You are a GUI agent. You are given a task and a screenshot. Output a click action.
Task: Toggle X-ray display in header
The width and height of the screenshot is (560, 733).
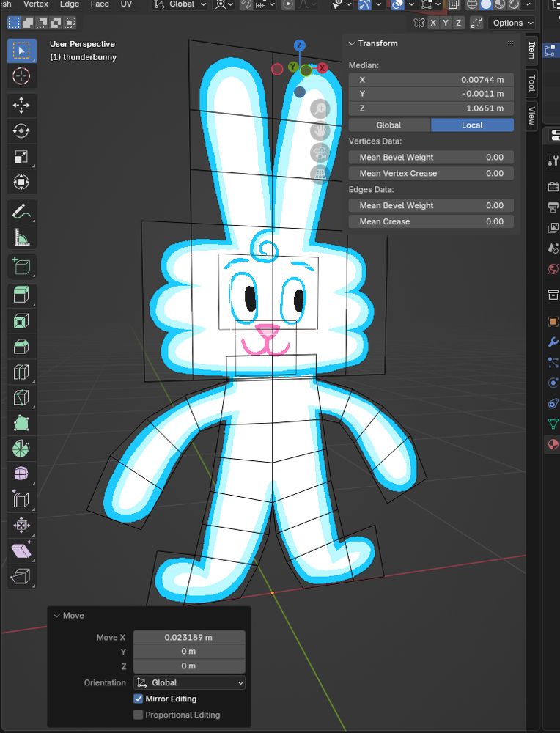point(454,4)
